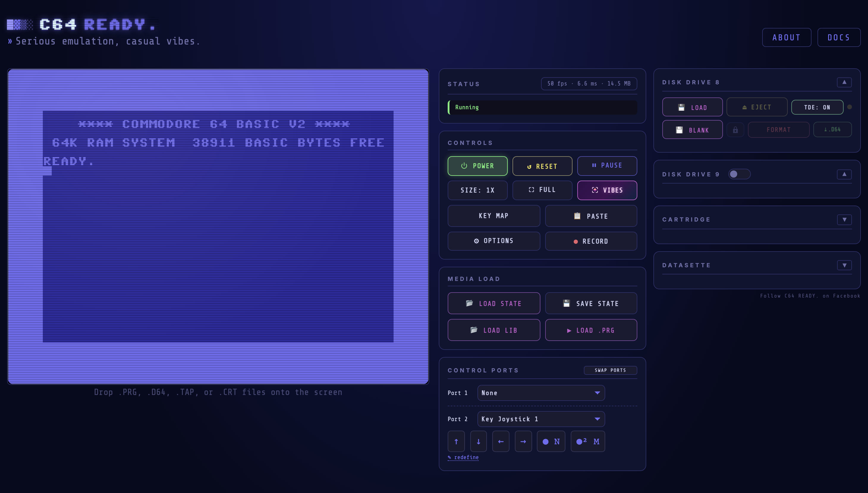Image resolution: width=868 pixels, height=493 pixels.
Task: Expand the Cartridge panel
Action: tap(844, 219)
